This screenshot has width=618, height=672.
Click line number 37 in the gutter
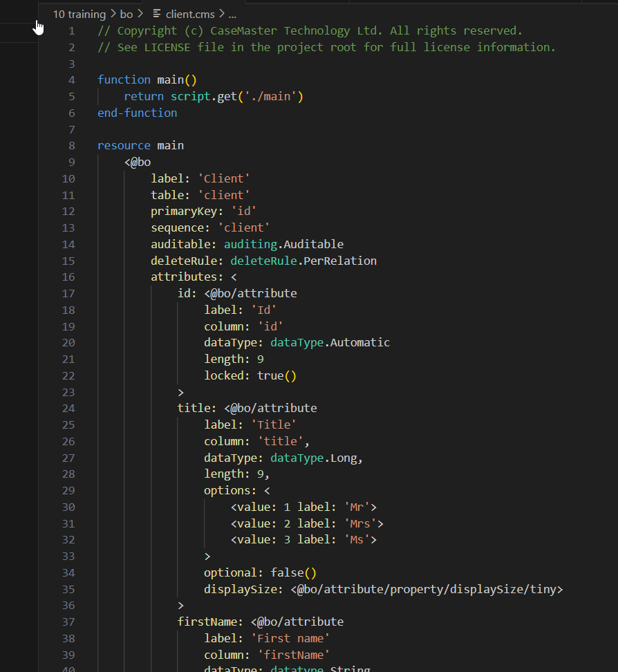(69, 622)
